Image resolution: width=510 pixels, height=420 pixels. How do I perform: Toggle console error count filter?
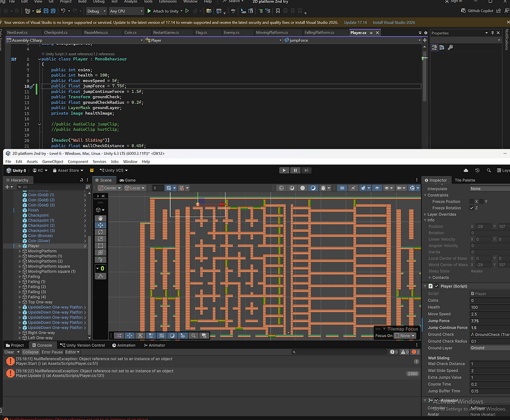(x=416, y=352)
